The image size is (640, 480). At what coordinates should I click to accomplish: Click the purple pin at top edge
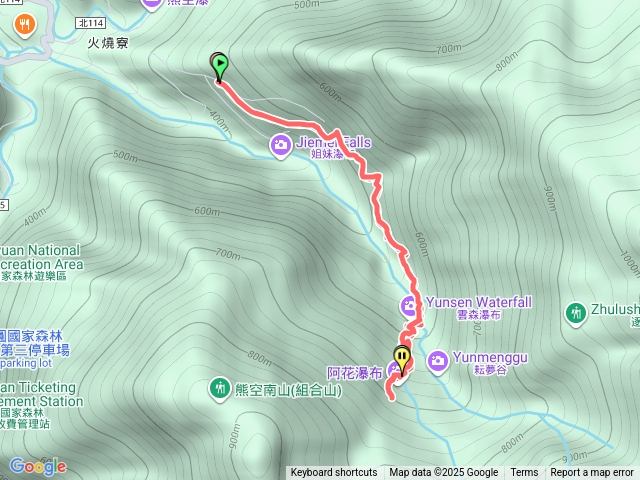(x=152, y=4)
